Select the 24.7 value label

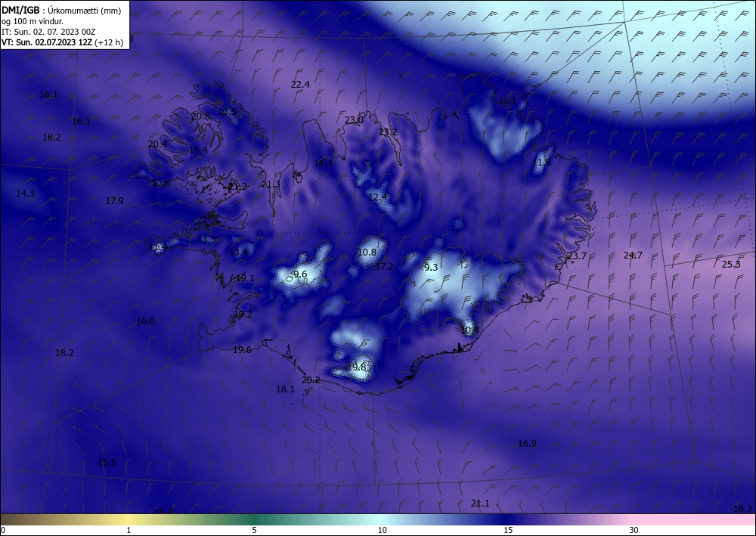click(x=633, y=256)
